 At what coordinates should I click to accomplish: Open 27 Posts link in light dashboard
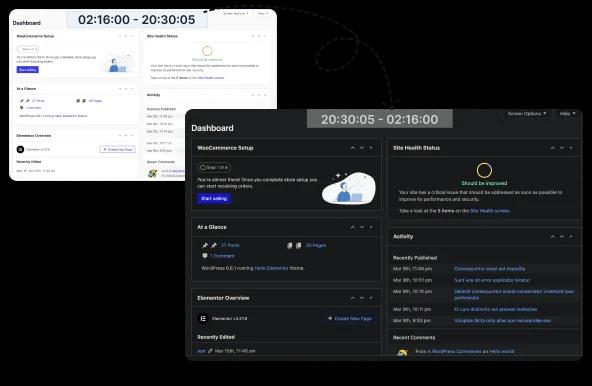tap(38, 101)
